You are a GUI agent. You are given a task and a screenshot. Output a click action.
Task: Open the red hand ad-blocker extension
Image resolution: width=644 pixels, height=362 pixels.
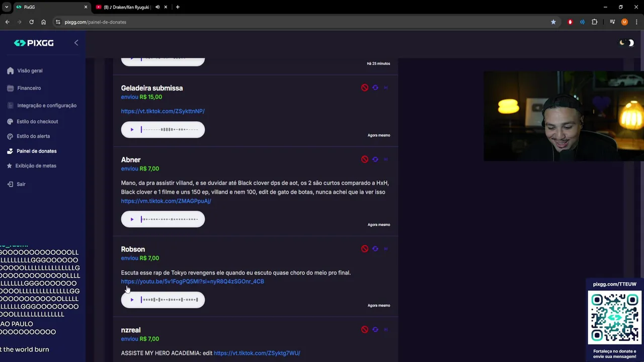pyautogui.click(x=570, y=22)
